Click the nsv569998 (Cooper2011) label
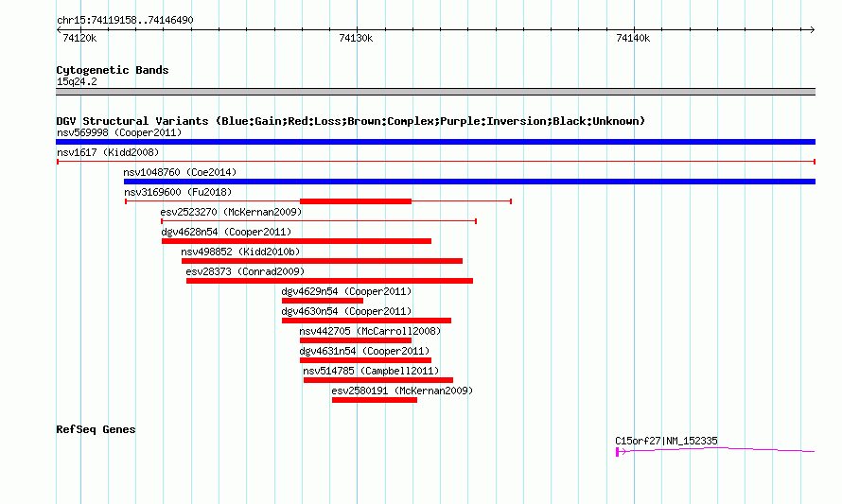Viewport: 842px width, 504px height. coord(119,132)
